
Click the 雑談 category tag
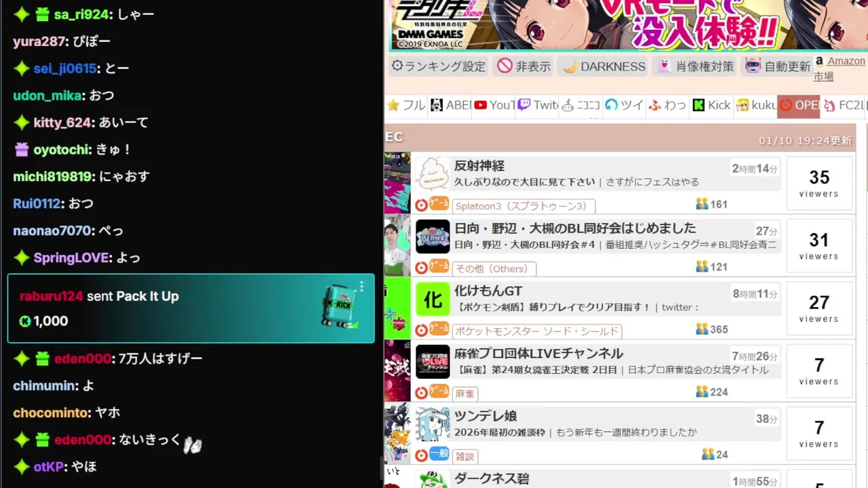[x=465, y=457]
